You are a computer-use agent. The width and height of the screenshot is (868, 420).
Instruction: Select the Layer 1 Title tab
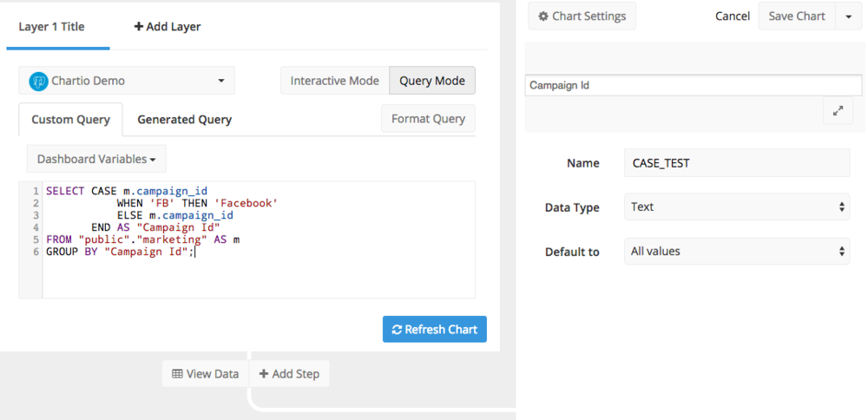pos(51,27)
